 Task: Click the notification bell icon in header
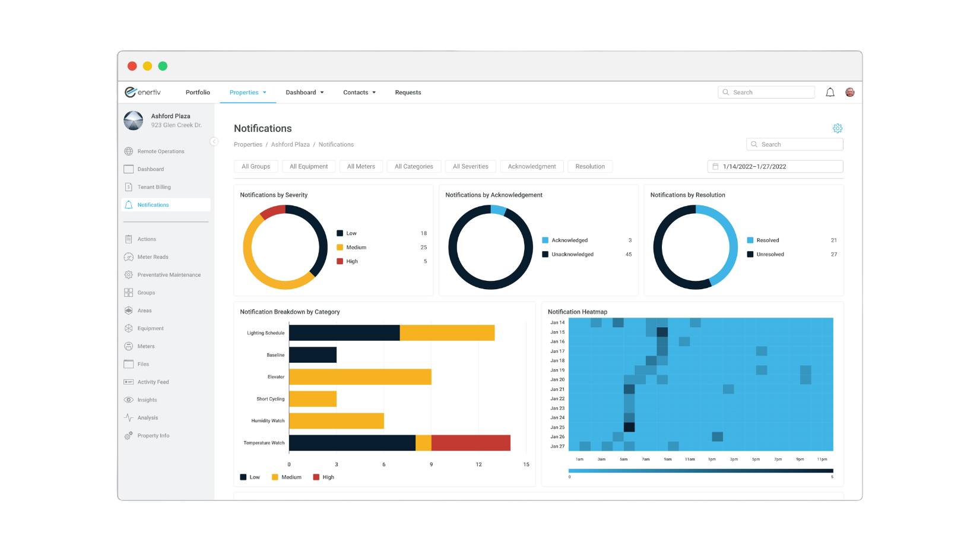coord(830,92)
